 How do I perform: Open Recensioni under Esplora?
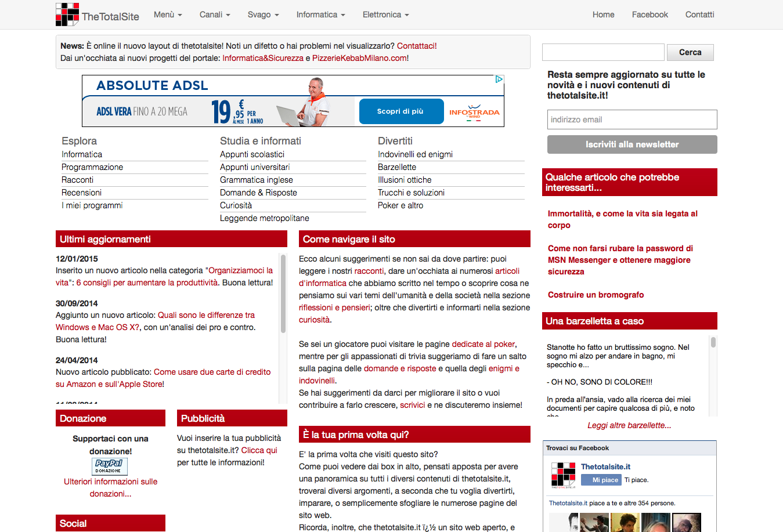(x=81, y=193)
